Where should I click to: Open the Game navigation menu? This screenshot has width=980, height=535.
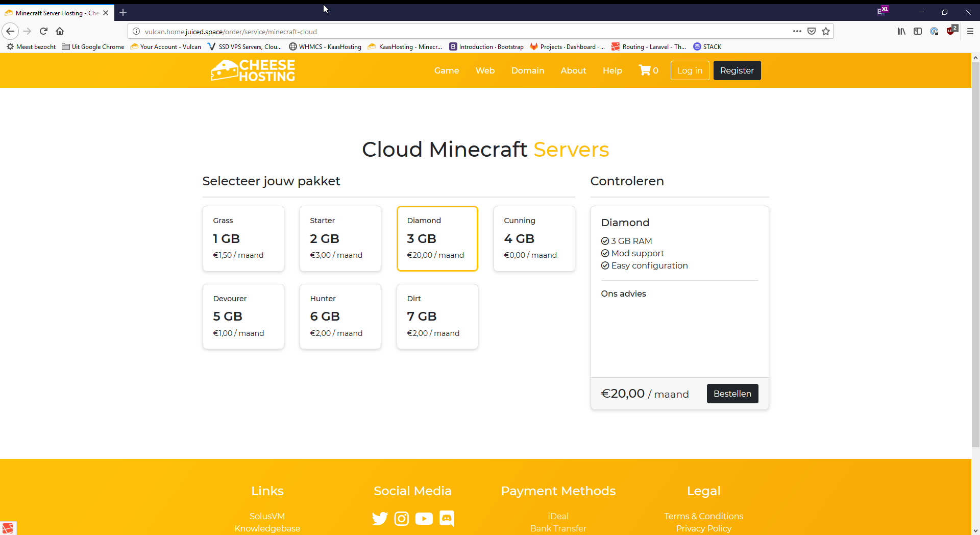click(x=447, y=70)
